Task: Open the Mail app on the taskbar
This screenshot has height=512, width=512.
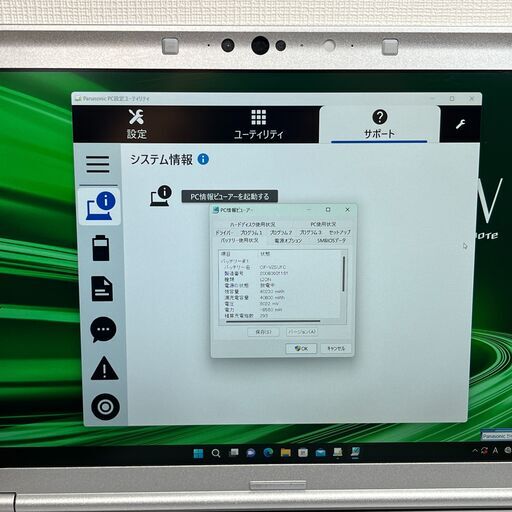Action: pyautogui.click(x=320, y=452)
